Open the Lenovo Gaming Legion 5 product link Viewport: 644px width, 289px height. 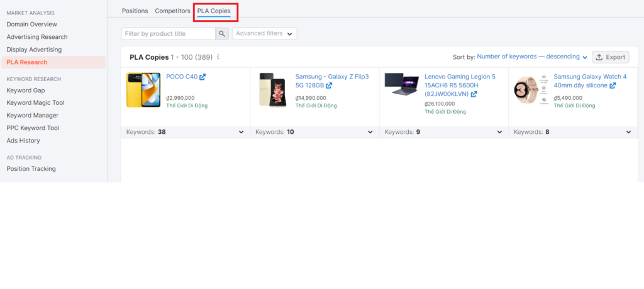tap(460, 85)
